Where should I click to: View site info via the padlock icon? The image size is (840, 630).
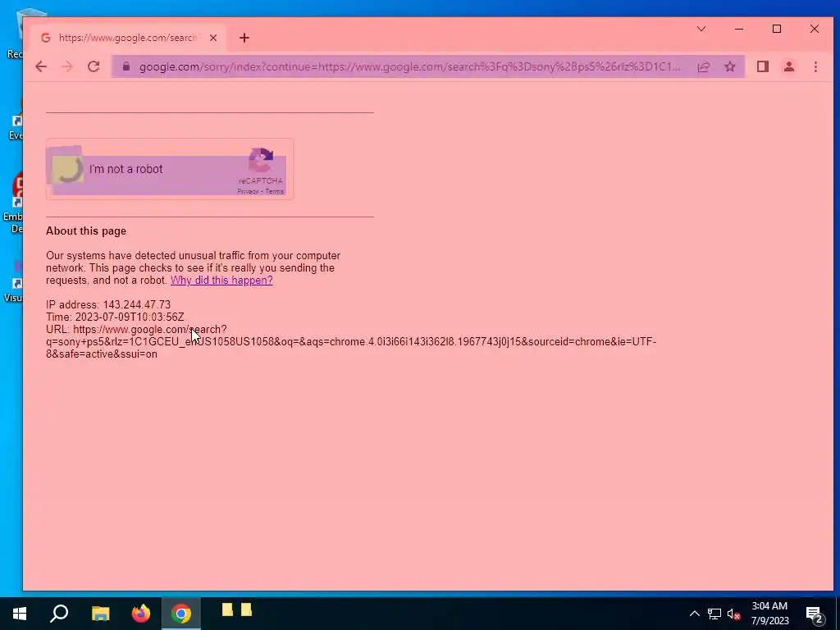tap(126, 66)
